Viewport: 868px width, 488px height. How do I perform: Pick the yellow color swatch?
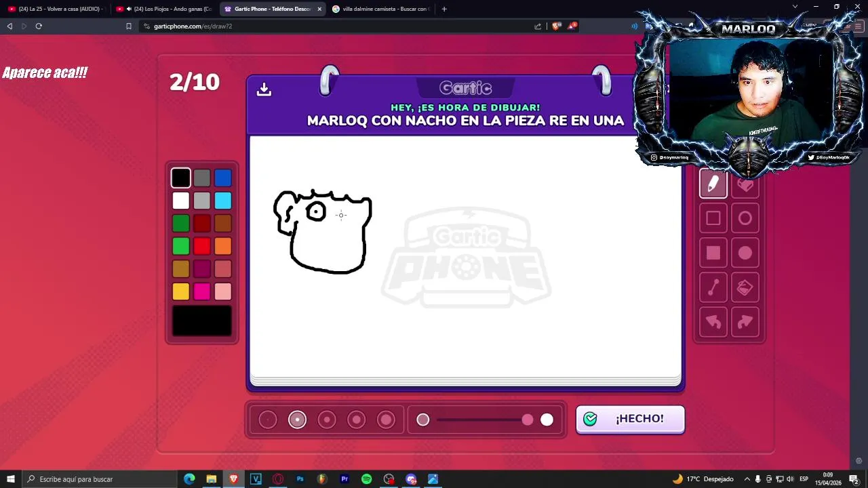[180, 291]
